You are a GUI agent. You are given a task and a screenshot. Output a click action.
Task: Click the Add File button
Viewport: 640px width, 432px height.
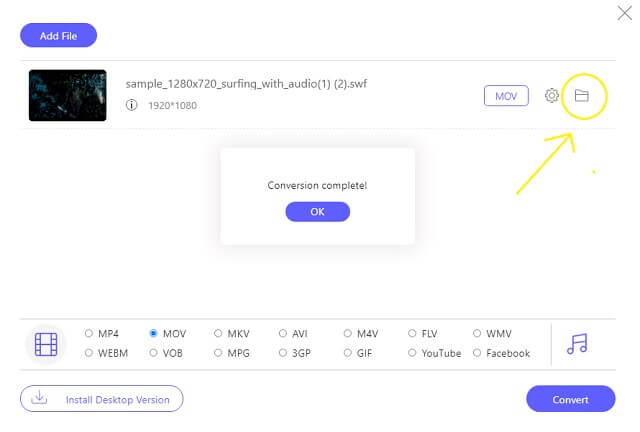point(58,36)
